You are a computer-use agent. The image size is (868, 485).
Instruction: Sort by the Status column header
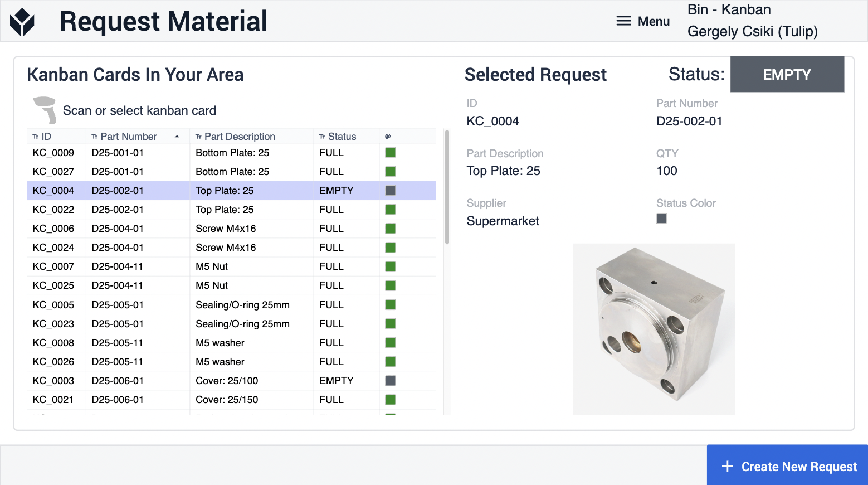pyautogui.click(x=346, y=137)
